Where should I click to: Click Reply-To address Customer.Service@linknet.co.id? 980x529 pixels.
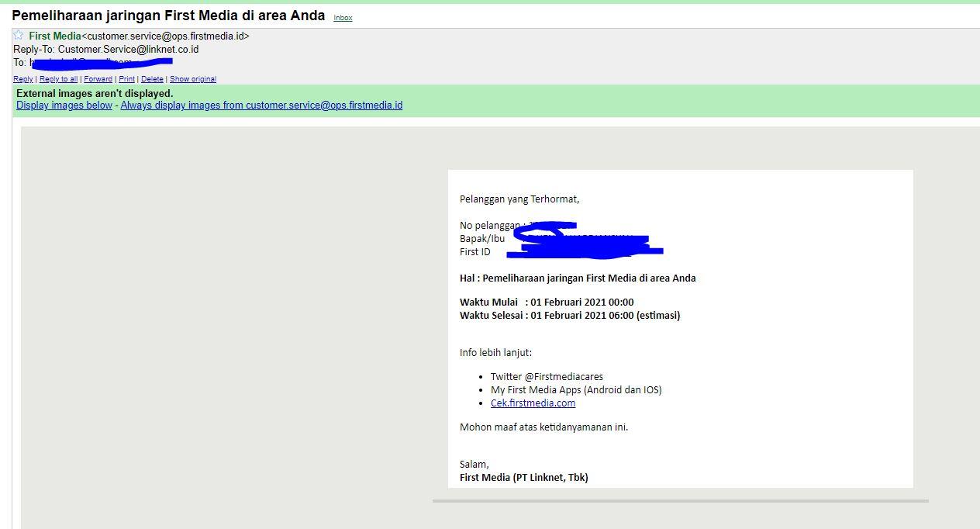[x=128, y=49]
